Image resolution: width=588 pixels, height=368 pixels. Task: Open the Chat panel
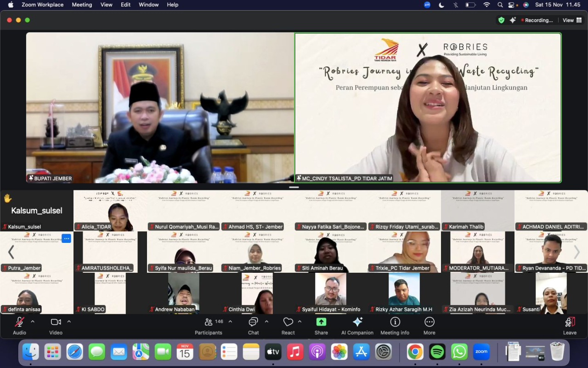(253, 326)
